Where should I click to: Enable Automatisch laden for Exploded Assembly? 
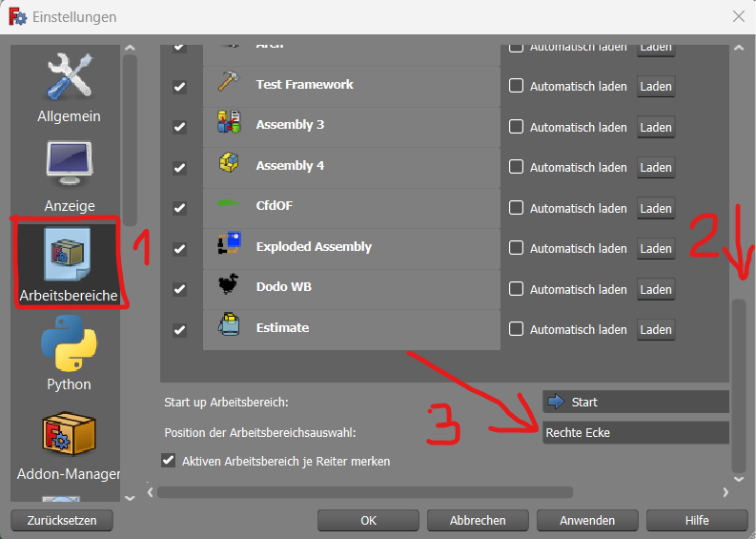pos(517,248)
